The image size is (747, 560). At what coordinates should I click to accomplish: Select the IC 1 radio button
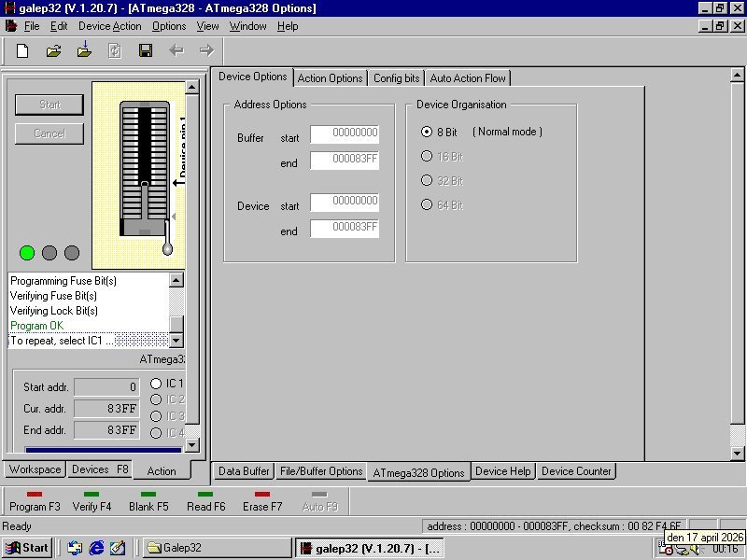pyautogui.click(x=156, y=384)
